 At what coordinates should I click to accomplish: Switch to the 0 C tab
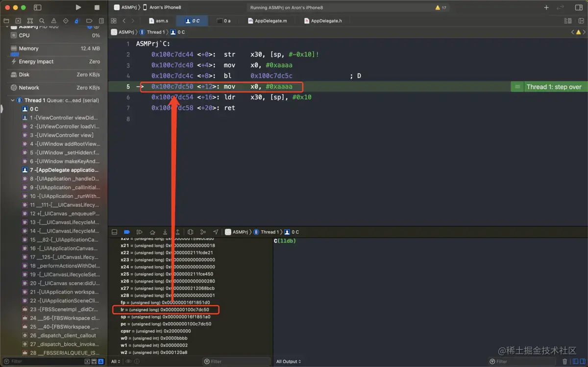click(x=192, y=21)
